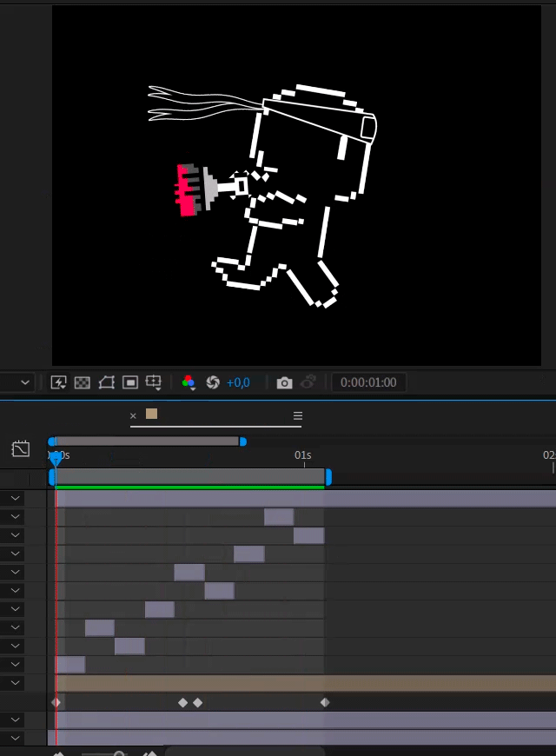Open the dropdown left of Fast Previews
This screenshot has height=756, width=556.
(x=24, y=382)
